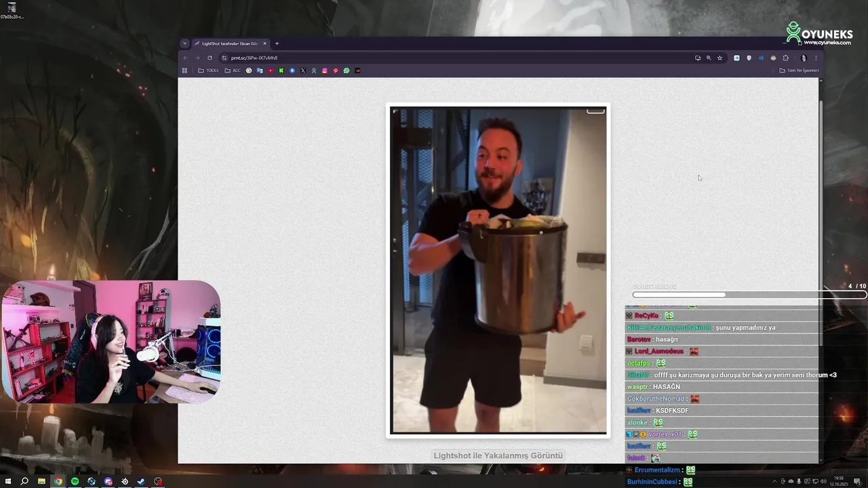
Task: Open Chrome from the taskbar
Action: click(x=58, y=481)
